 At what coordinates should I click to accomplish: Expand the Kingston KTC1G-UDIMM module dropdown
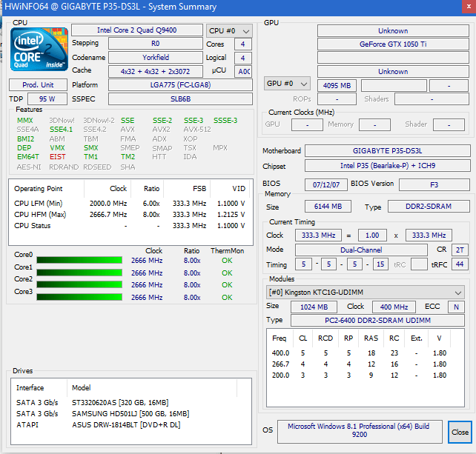click(366, 293)
